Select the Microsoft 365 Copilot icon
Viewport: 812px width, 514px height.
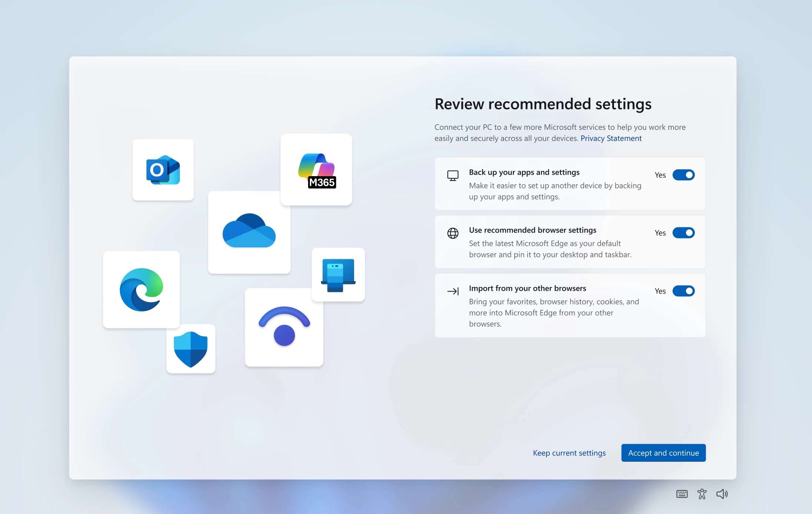tap(316, 170)
